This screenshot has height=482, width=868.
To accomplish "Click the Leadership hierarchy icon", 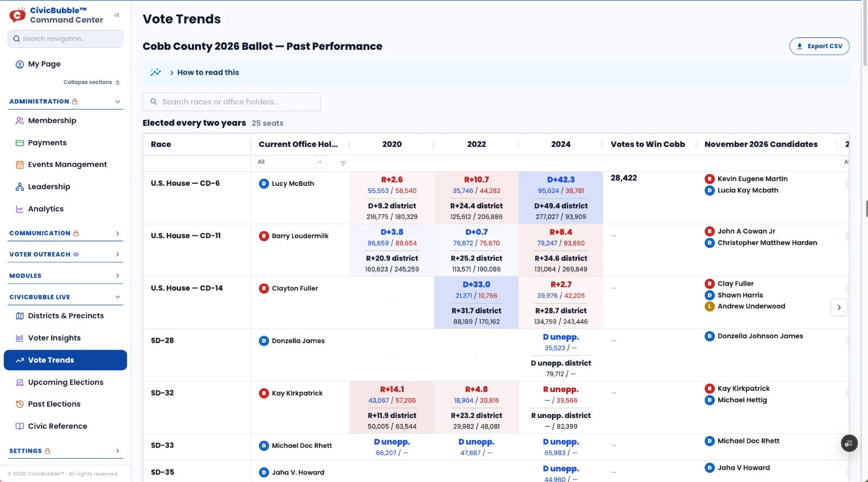I will [x=20, y=187].
